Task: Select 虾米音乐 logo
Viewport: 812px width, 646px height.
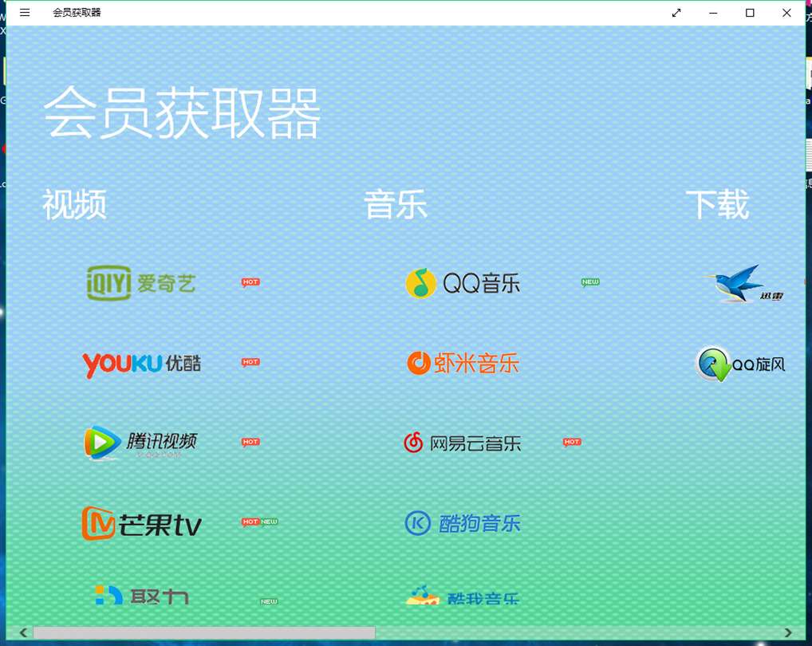Action: click(x=463, y=363)
